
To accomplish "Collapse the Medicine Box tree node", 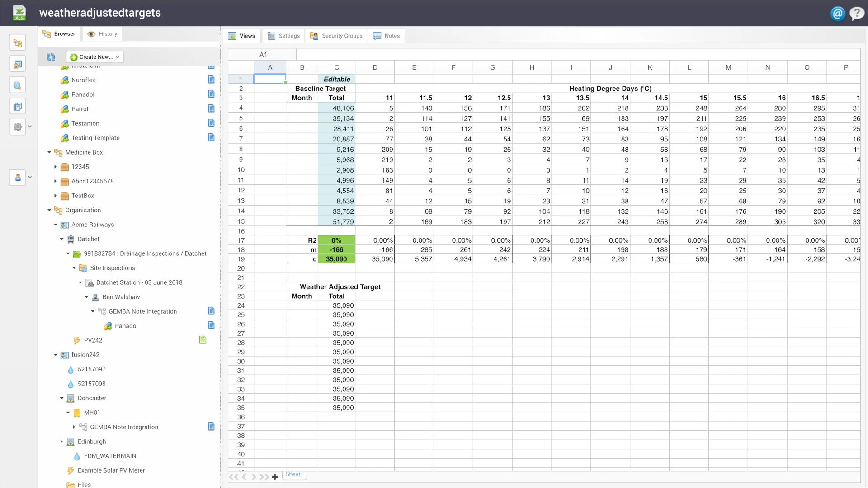I will pos(49,152).
